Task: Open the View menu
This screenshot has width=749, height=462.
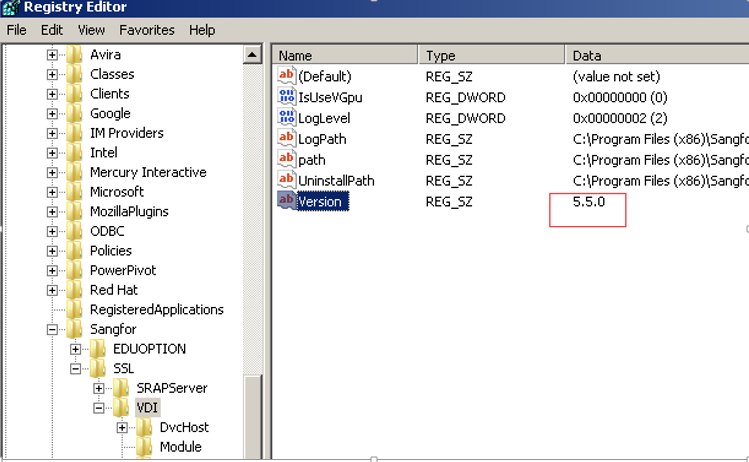Action: click(91, 30)
